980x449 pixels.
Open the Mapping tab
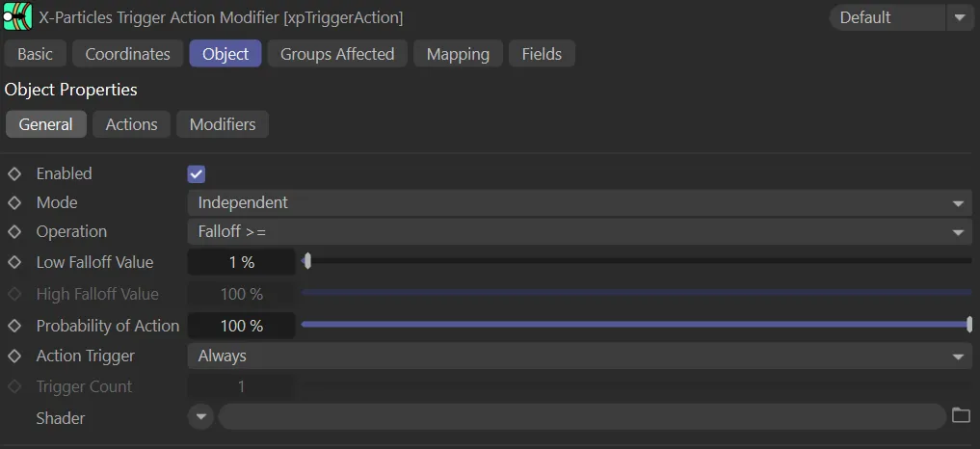coord(458,54)
